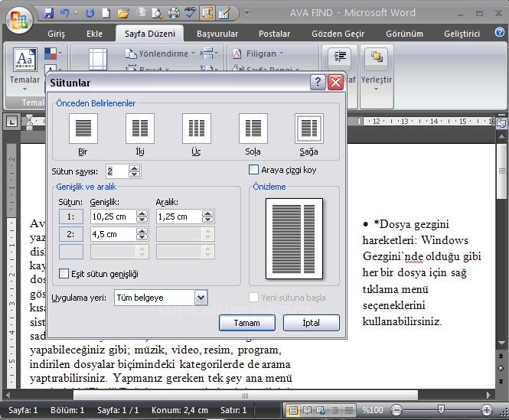This screenshot has width=509, height=420.
Task: Switch to Full Screen Reading view
Action: (x=307, y=410)
